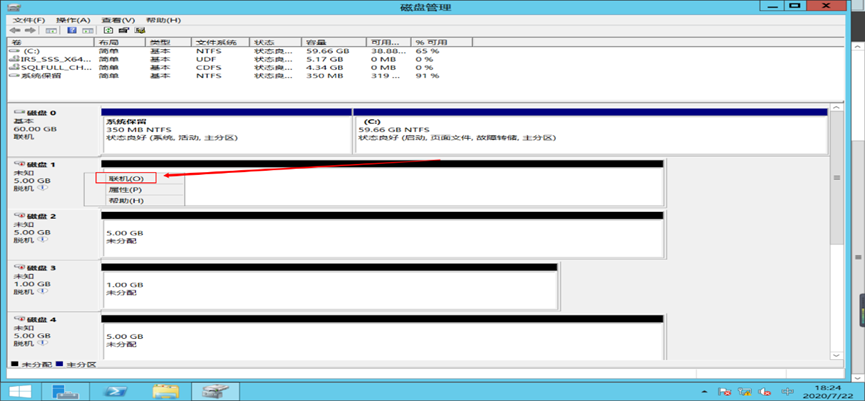The image size is (865, 401).
Task: Click the blue Help toolbar icon
Action: point(72,30)
